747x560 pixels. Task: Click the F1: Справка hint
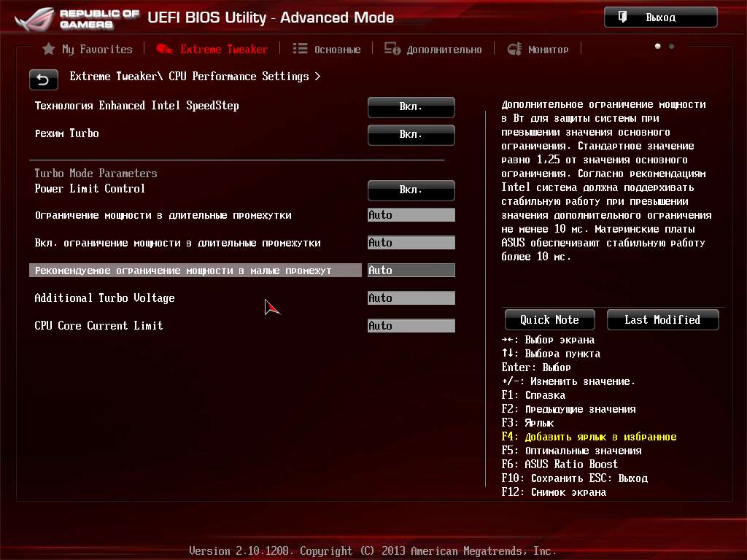point(533,395)
